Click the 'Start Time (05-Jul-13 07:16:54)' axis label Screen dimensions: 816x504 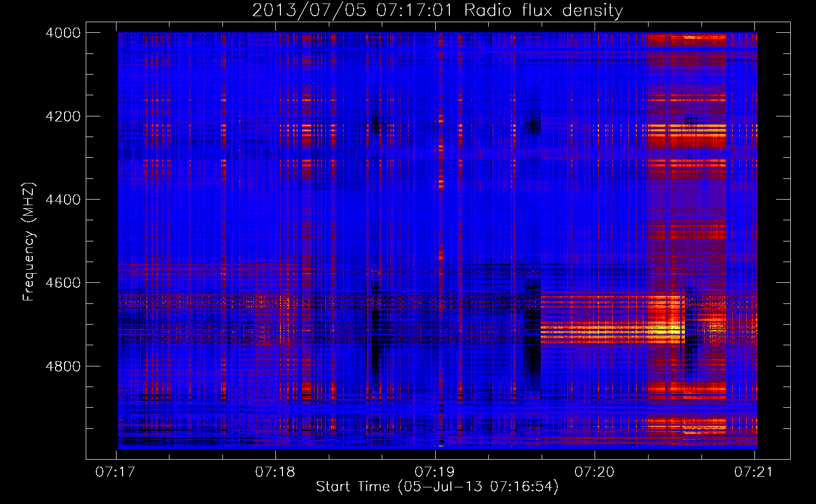[x=437, y=487]
